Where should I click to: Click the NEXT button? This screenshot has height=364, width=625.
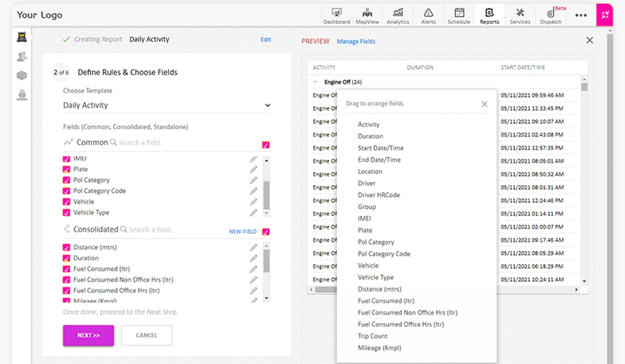88,335
